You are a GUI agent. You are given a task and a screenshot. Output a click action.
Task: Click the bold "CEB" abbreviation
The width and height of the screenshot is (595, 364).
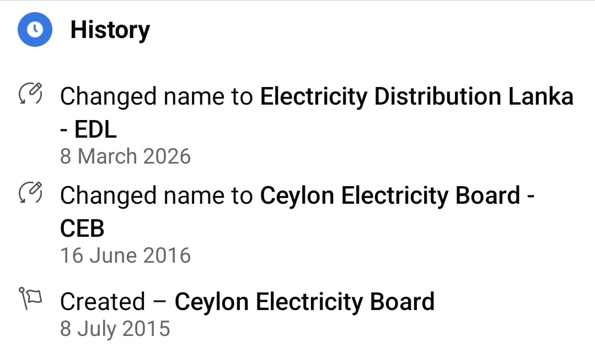(x=82, y=229)
